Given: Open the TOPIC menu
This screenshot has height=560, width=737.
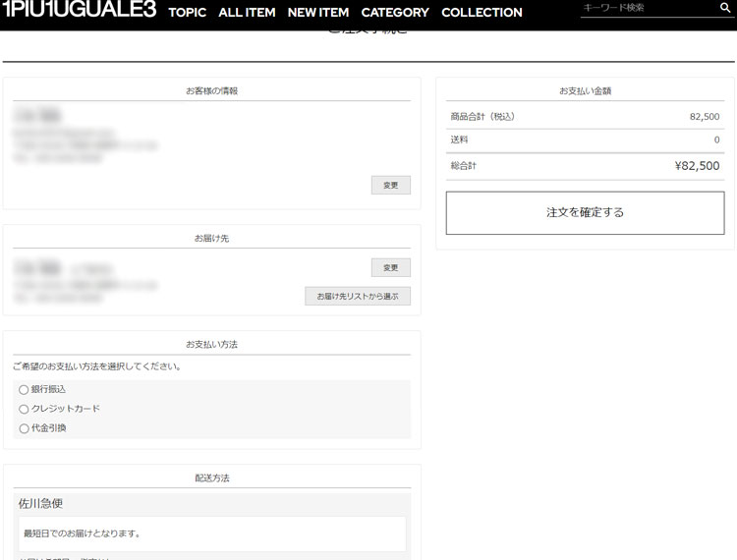Looking at the screenshot, I should (x=187, y=13).
